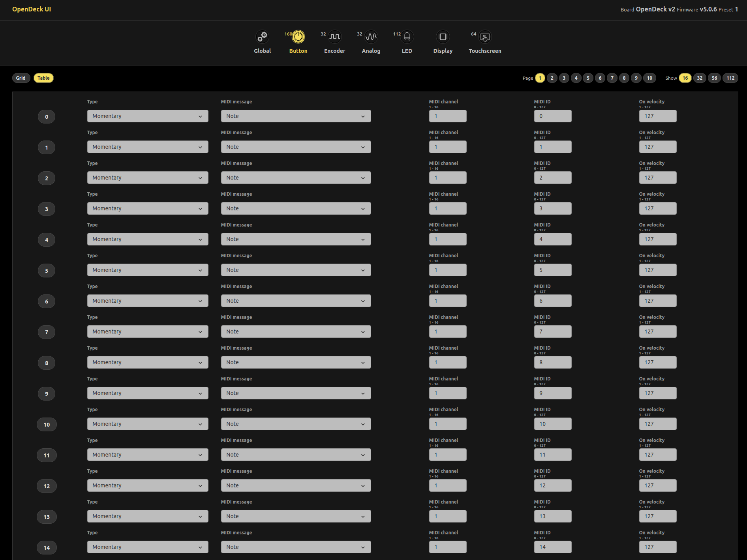Click the OpenDeck UI logo
This screenshot has width=747, height=560.
32,9
